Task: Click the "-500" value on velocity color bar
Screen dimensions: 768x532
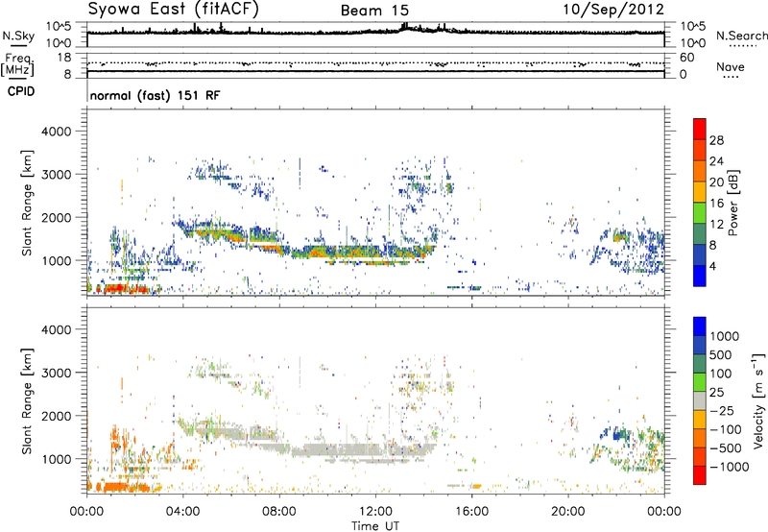Action: pos(726,447)
